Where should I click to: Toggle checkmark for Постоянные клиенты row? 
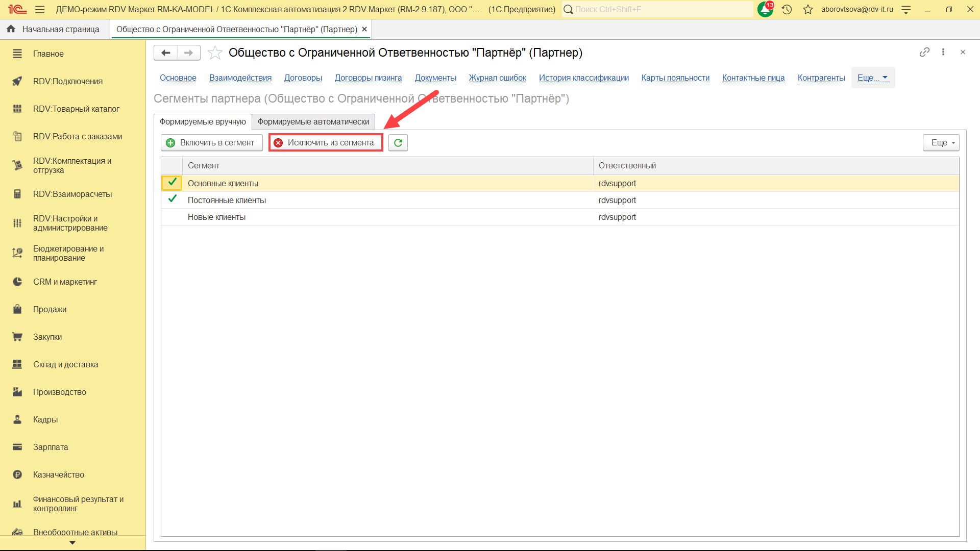(x=172, y=199)
